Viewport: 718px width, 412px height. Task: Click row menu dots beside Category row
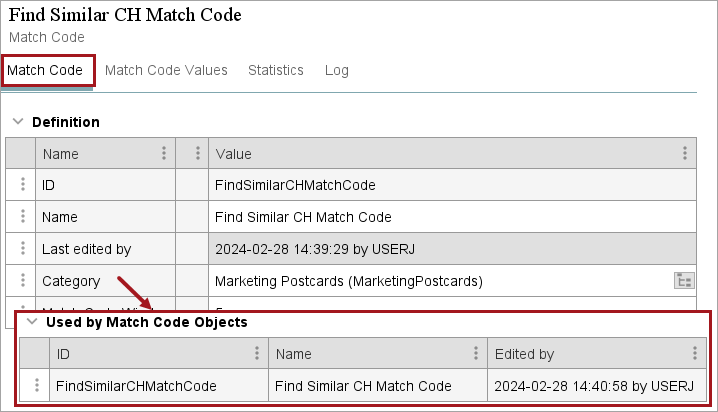21,281
